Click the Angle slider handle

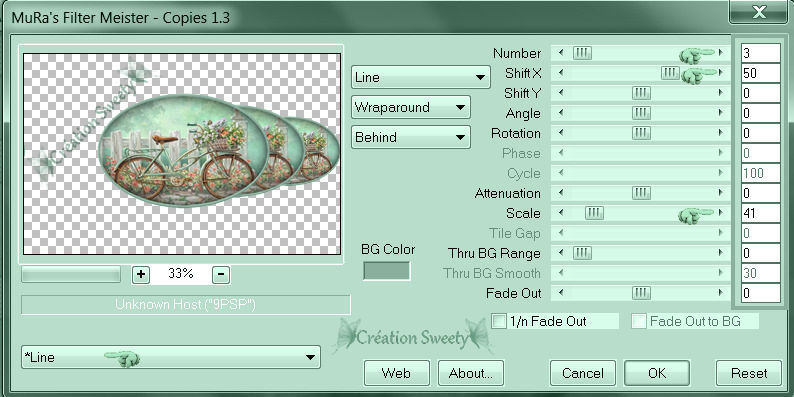(x=641, y=113)
